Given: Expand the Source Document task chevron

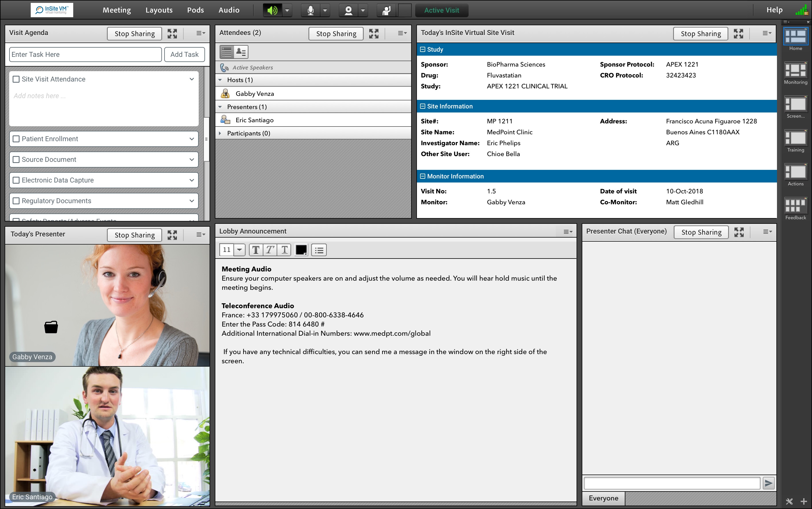Looking at the screenshot, I should tap(192, 160).
